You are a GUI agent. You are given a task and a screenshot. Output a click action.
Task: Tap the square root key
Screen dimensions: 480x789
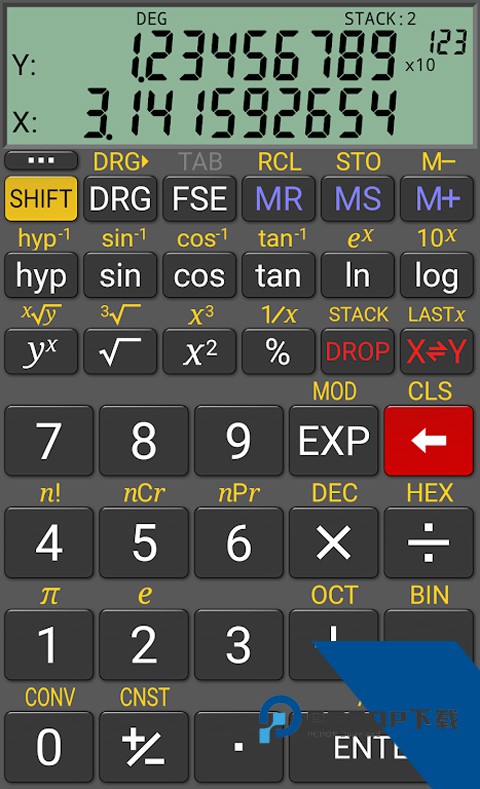[120, 351]
